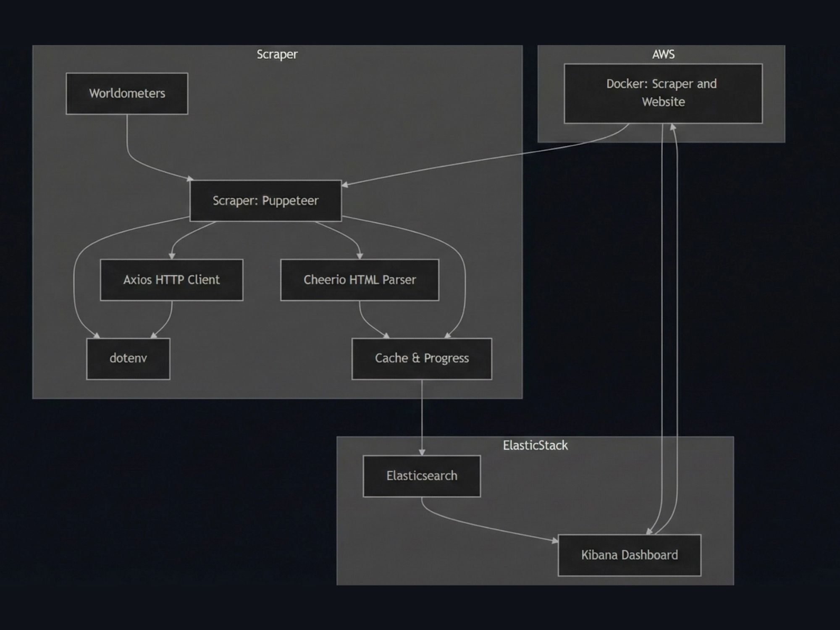Select the Scraper: Puppeteer node
This screenshot has height=630, width=840.
(265, 201)
